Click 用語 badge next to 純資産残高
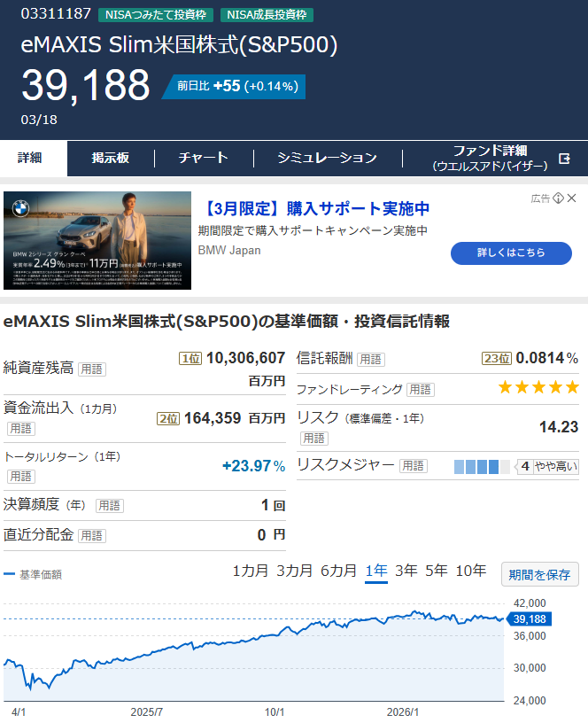588x723 pixels. 91,369
